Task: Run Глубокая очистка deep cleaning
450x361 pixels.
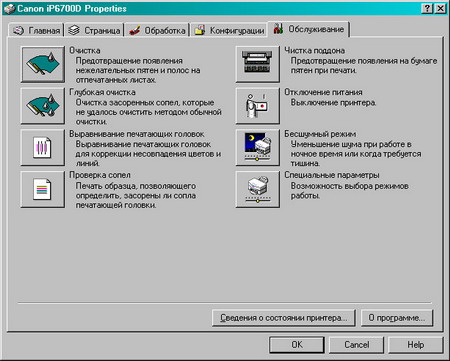Action: (x=43, y=106)
